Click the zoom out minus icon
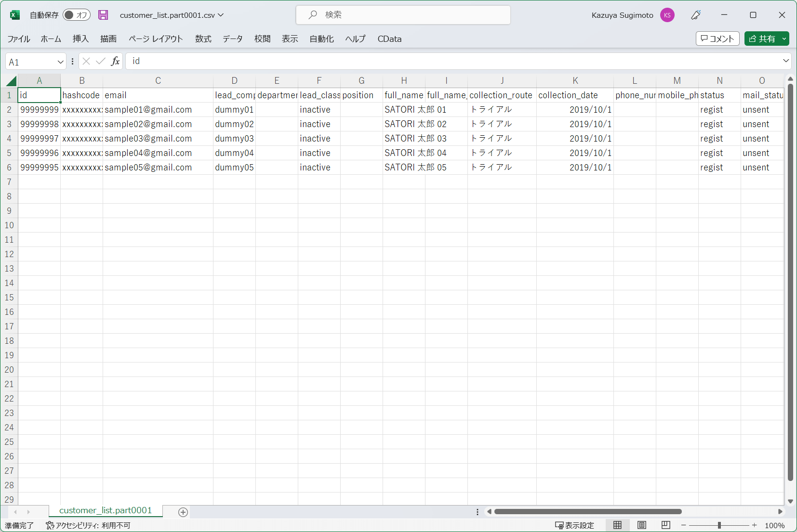Viewport: 797px width, 532px height. 683,525
